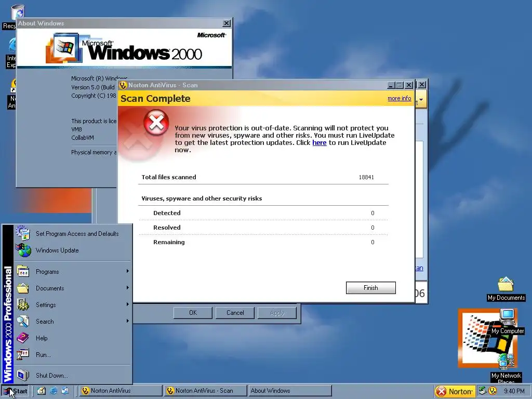
Task: Switch to Norton AntiVirus taskbar button
Action: click(x=121, y=391)
